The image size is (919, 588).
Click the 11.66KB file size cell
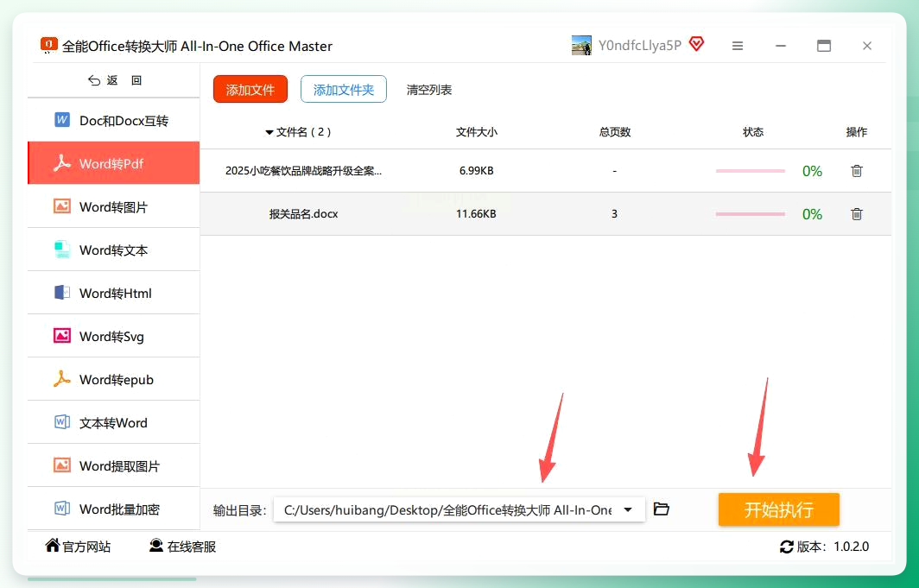tap(476, 214)
